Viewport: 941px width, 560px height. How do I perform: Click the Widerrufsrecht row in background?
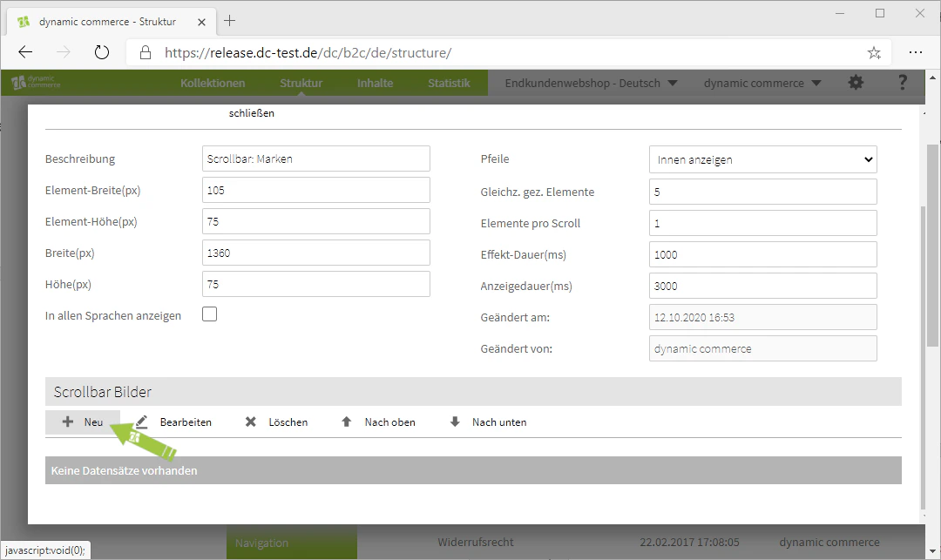[x=476, y=542]
